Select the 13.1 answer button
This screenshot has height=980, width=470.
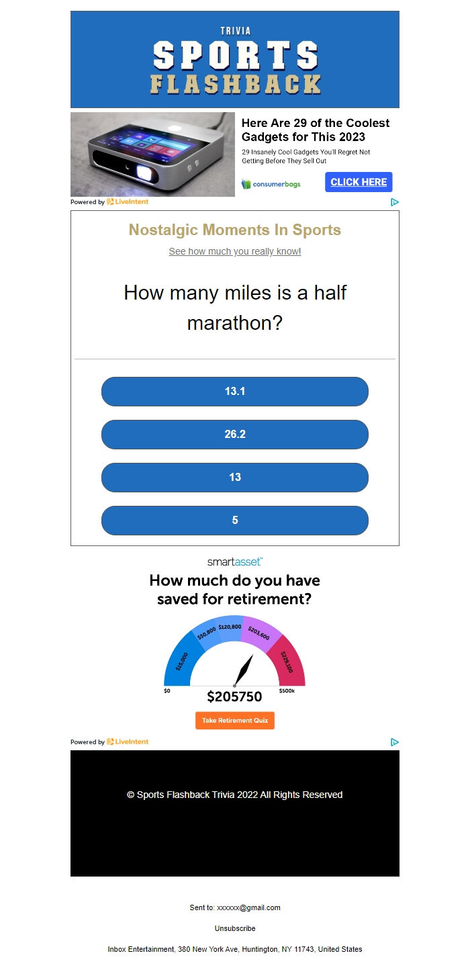tap(235, 392)
